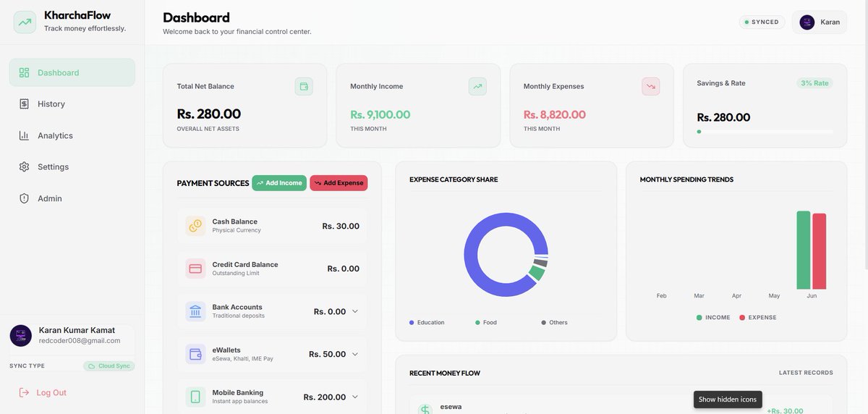Toggle the INCOME legend item
The width and height of the screenshot is (868, 414).
coord(713,318)
